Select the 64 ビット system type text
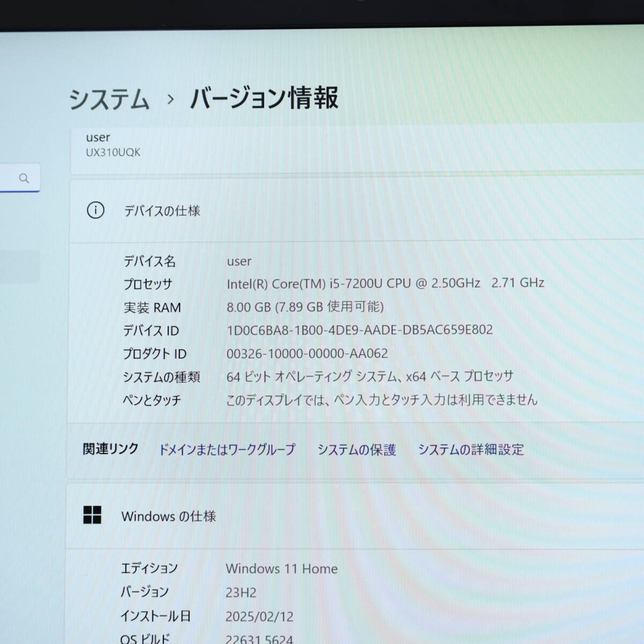The image size is (644, 644). [370, 376]
